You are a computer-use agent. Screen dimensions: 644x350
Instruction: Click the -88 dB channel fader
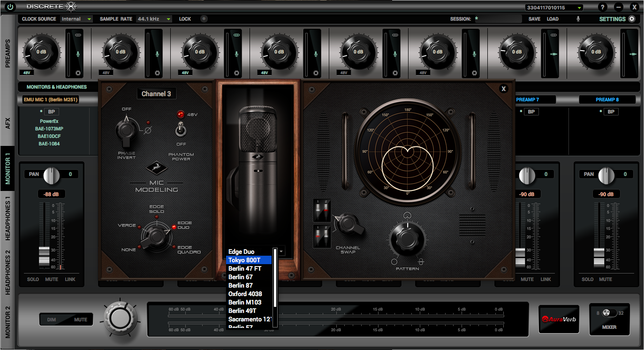(44, 256)
